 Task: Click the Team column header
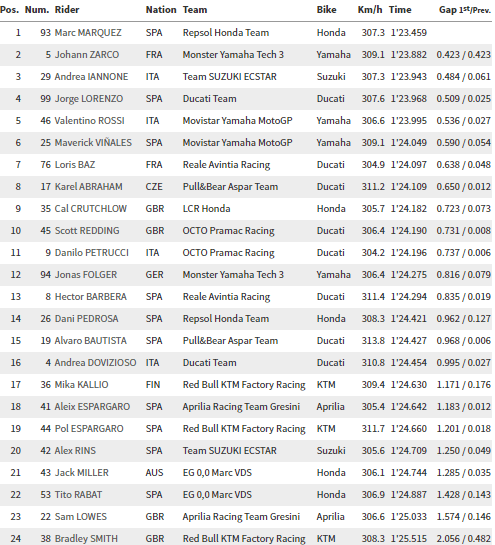195,9
